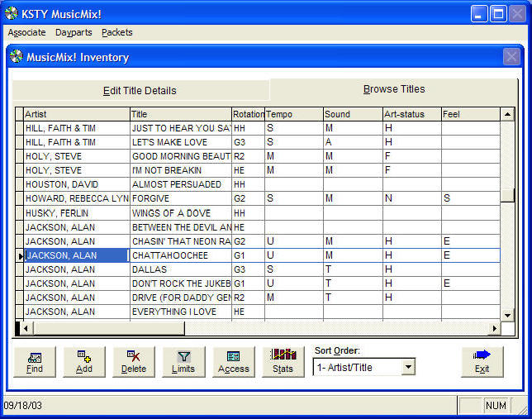Select JUST TO HEAR YOU SAY title
532x419 pixels.
tap(181, 128)
